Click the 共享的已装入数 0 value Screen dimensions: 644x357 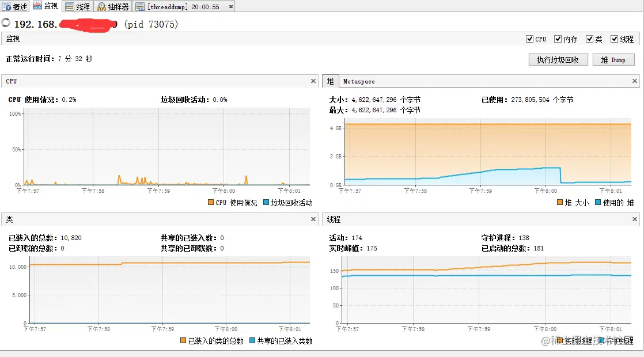[x=222, y=238]
